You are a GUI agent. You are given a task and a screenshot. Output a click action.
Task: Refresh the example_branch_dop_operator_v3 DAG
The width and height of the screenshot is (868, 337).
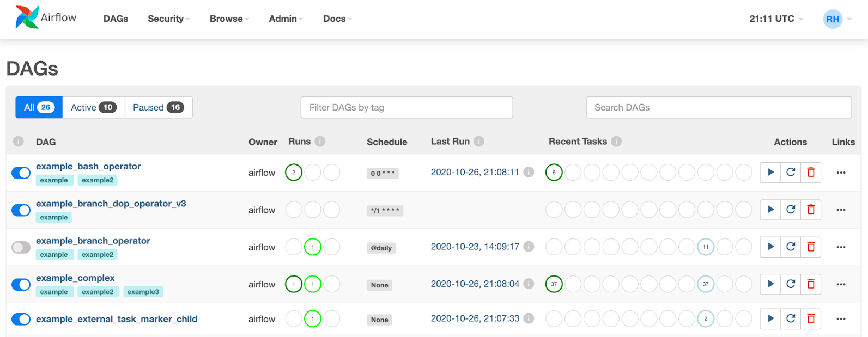(791, 210)
